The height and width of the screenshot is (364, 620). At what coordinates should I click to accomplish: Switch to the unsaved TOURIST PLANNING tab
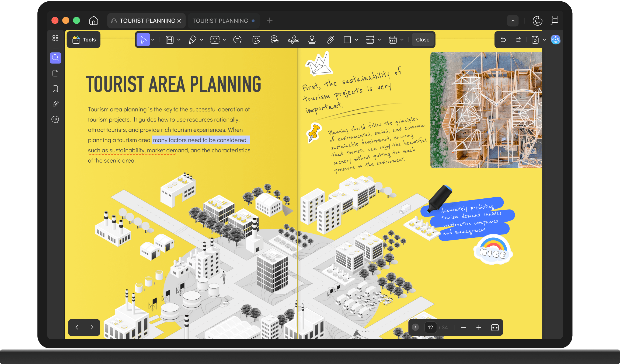click(x=224, y=21)
